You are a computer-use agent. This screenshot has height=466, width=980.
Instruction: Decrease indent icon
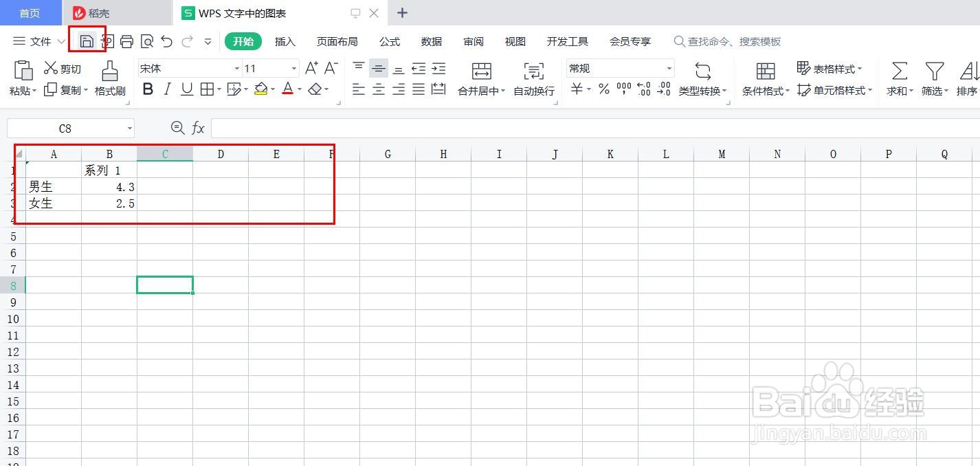(419, 68)
